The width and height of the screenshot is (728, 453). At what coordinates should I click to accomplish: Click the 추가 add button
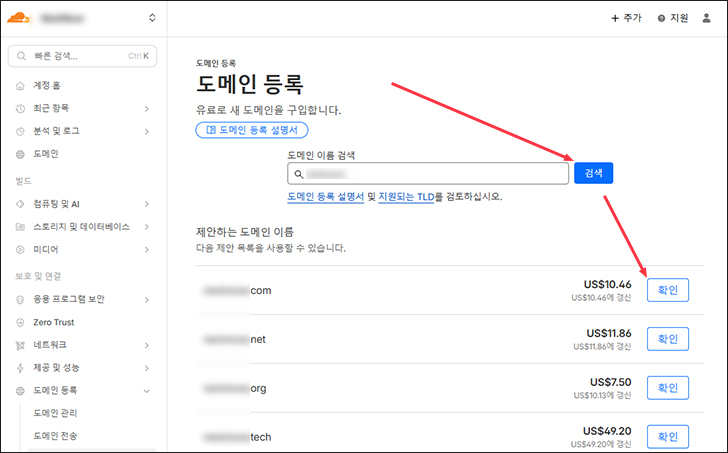[626, 18]
